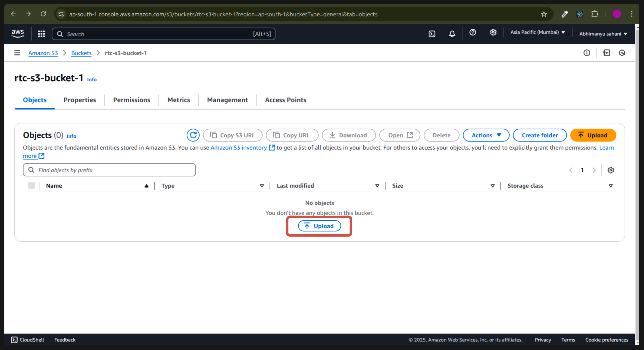Toggle the S3 side navigation hamburger

(17, 53)
